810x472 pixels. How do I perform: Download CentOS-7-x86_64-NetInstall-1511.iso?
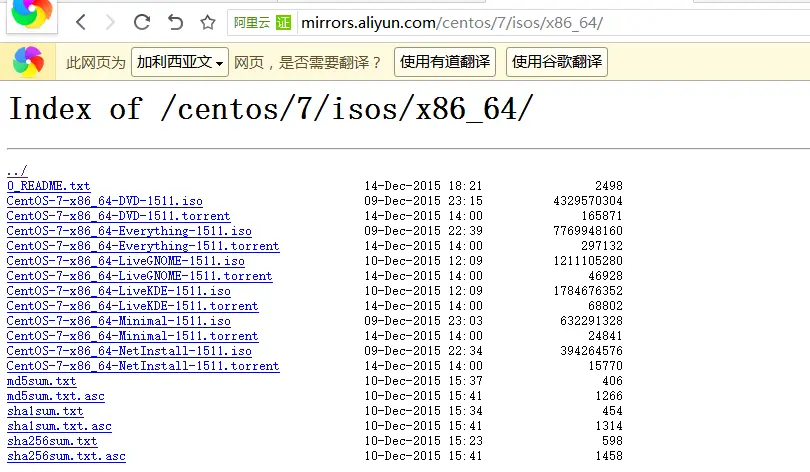[x=129, y=351]
